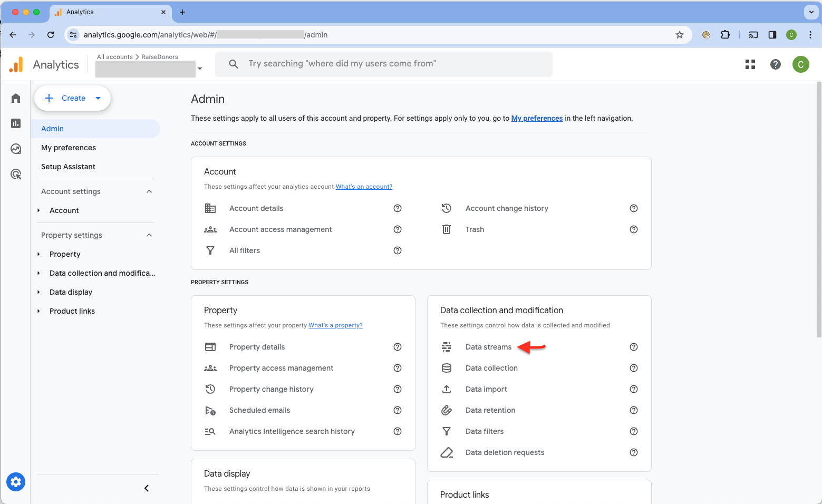
Task: Click the Trash icon in Account settings
Action: pyautogui.click(x=447, y=229)
